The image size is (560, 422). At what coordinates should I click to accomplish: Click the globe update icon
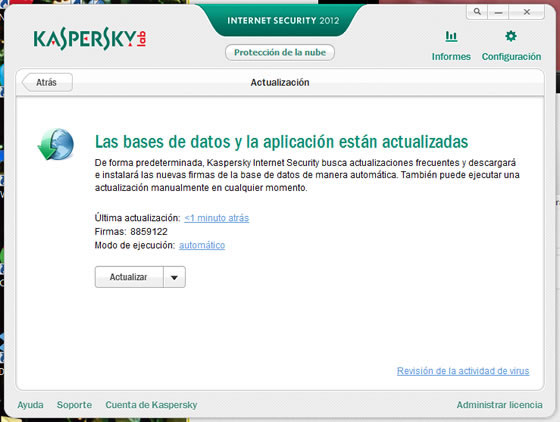coord(56,144)
